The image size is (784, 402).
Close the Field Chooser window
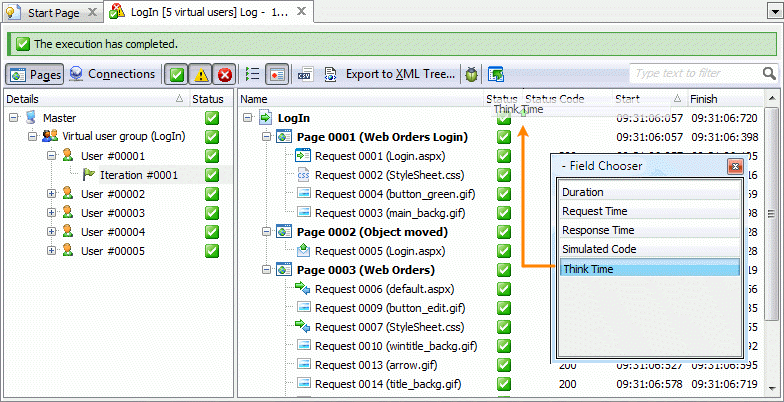tap(734, 166)
